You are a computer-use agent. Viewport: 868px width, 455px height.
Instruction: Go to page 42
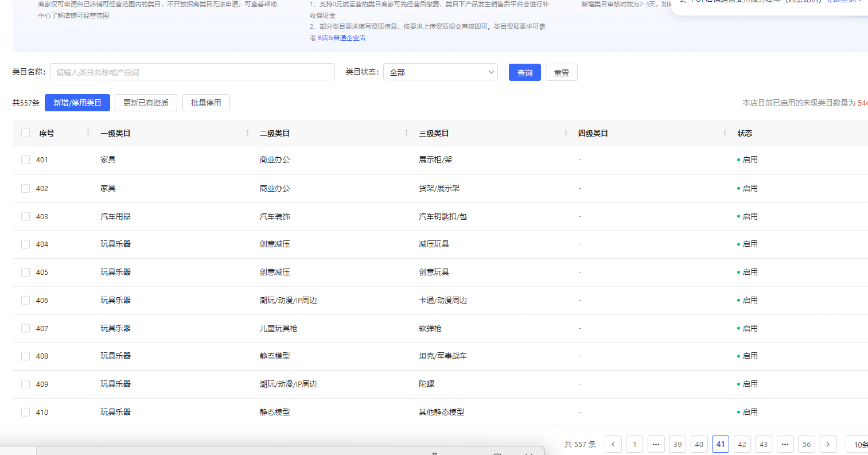point(742,444)
